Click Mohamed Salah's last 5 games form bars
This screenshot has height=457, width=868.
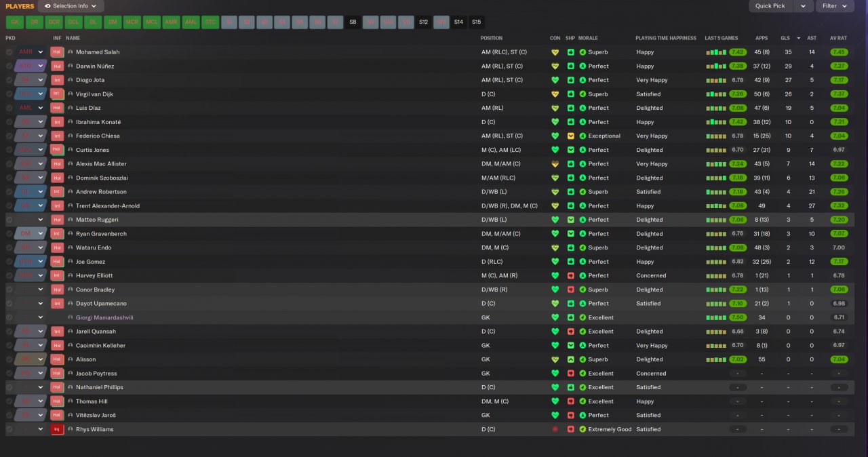(716, 52)
